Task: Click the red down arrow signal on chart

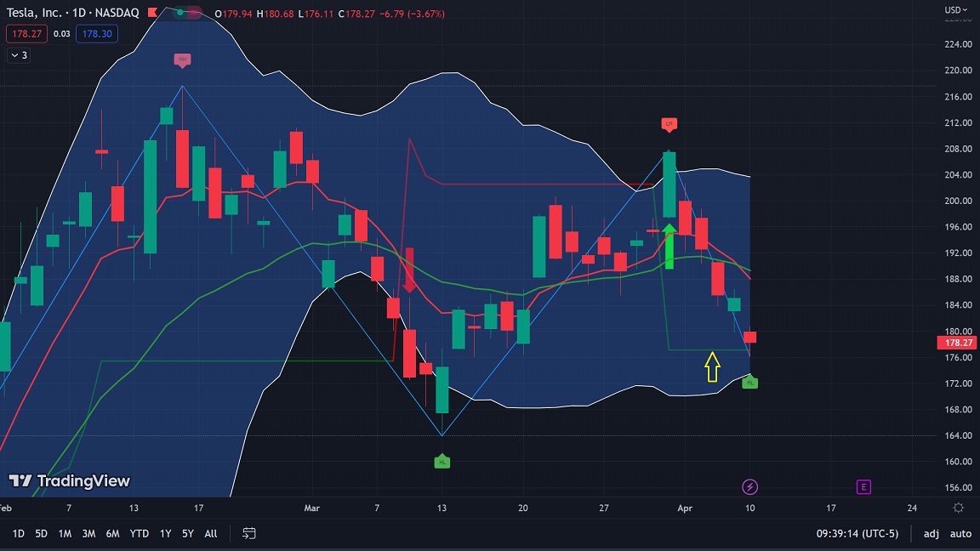Action: pyautogui.click(x=409, y=270)
